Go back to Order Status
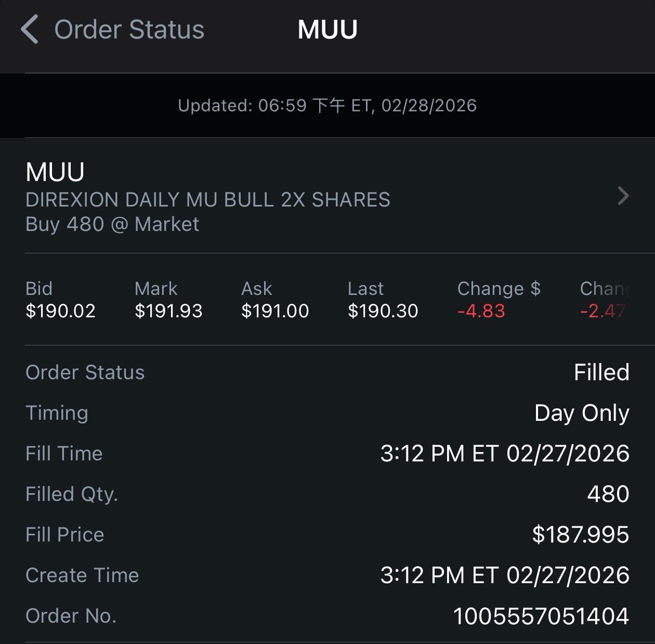Screen dimensions: 655x644 point(129,29)
